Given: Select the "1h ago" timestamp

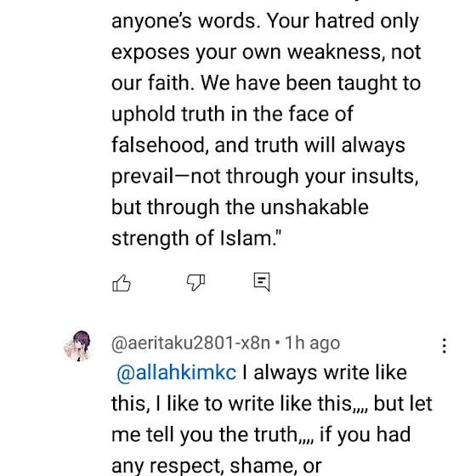Looking at the screenshot, I should pos(313,343).
